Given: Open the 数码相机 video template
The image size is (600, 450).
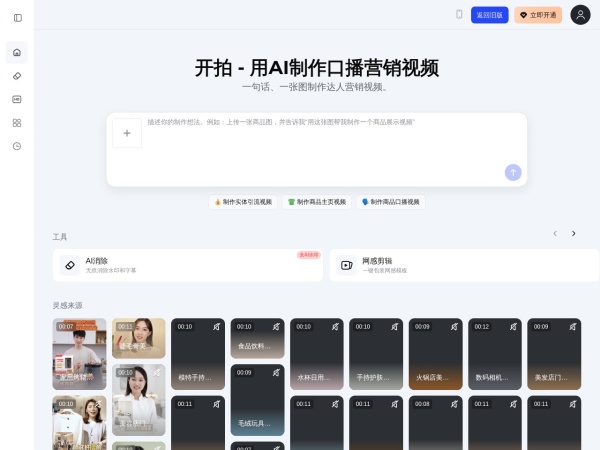Looking at the screenshot, I should [x=495, y=354].
